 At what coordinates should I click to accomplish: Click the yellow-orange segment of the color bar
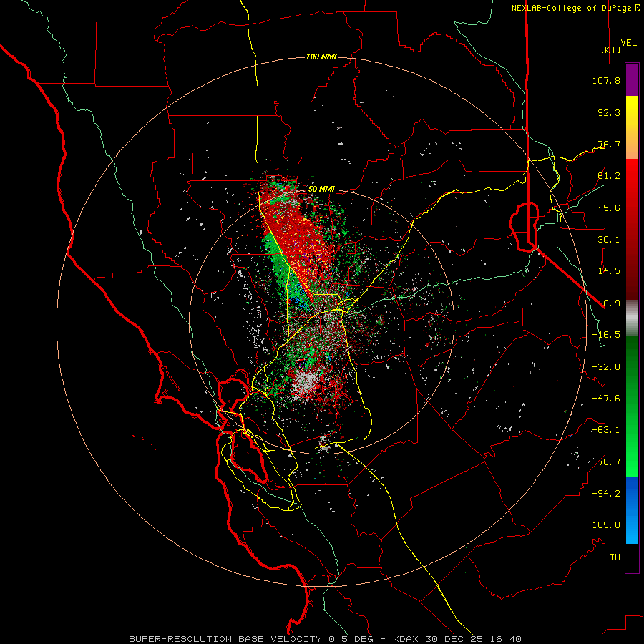[x=632, y=127]
